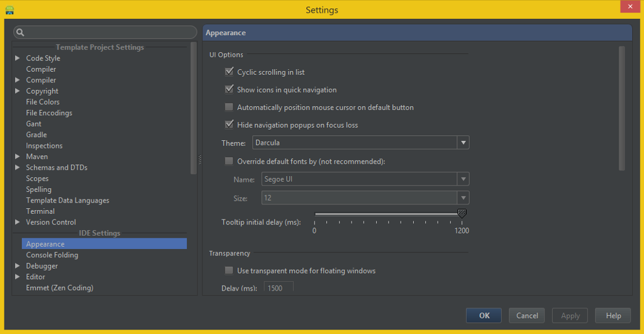The width and height of the screenshot is (644, 334).
Task: Select File Encodings settings item
Action: click(49, 113)
